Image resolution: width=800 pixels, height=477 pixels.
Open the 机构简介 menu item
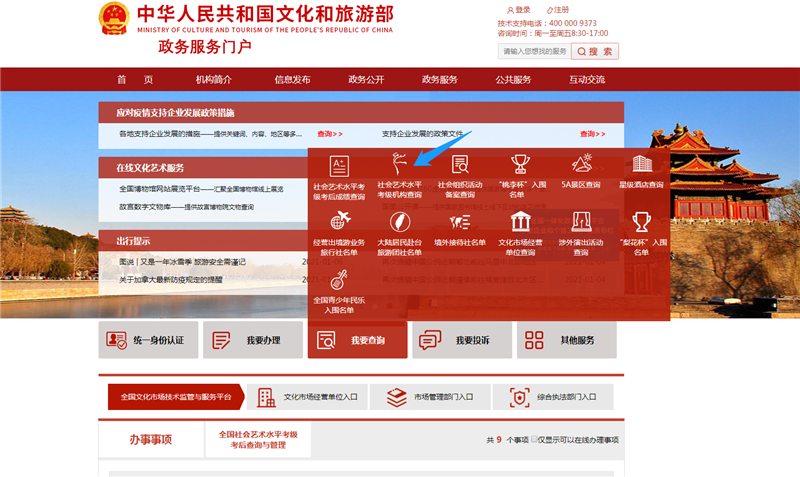214,80
